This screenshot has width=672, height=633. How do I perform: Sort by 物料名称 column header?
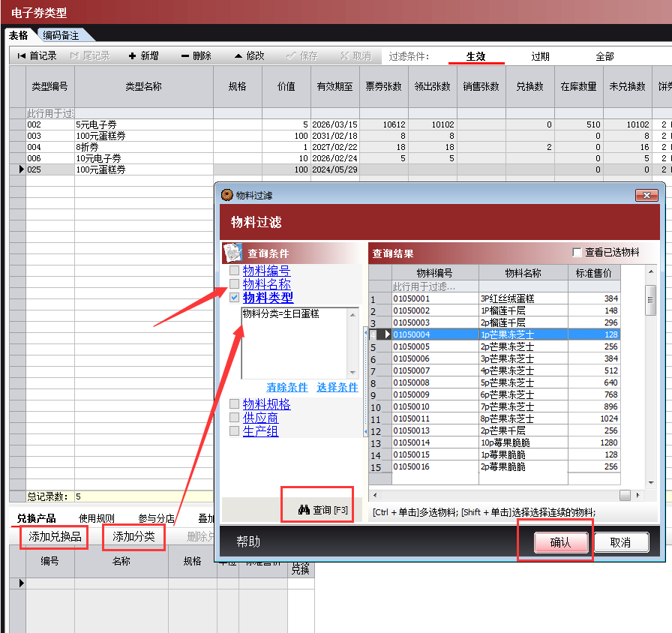click(x=523, y=273)
